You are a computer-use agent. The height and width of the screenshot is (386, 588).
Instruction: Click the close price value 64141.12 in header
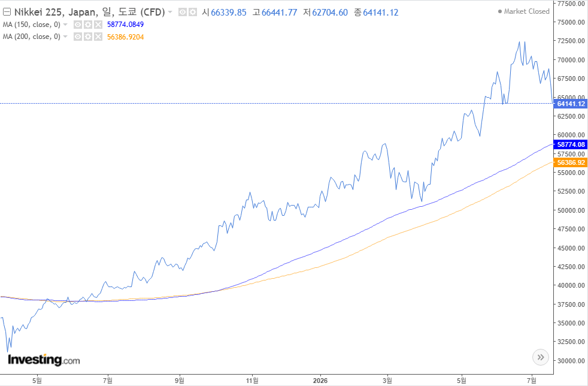(x=381, y=13)
